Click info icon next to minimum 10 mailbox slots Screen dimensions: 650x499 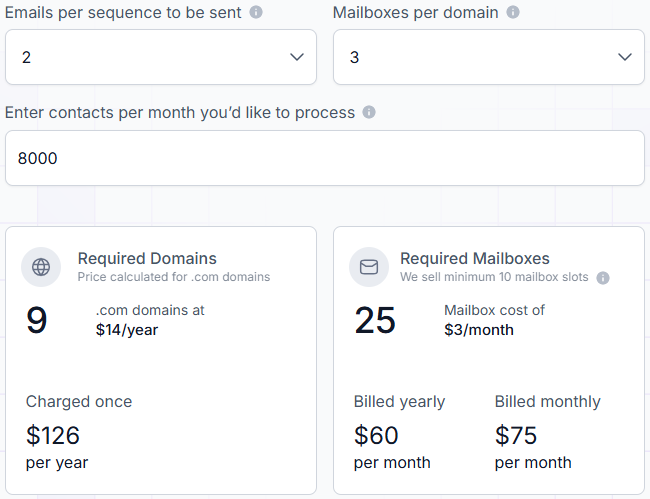pyautogui.click(x=603, y=278)
